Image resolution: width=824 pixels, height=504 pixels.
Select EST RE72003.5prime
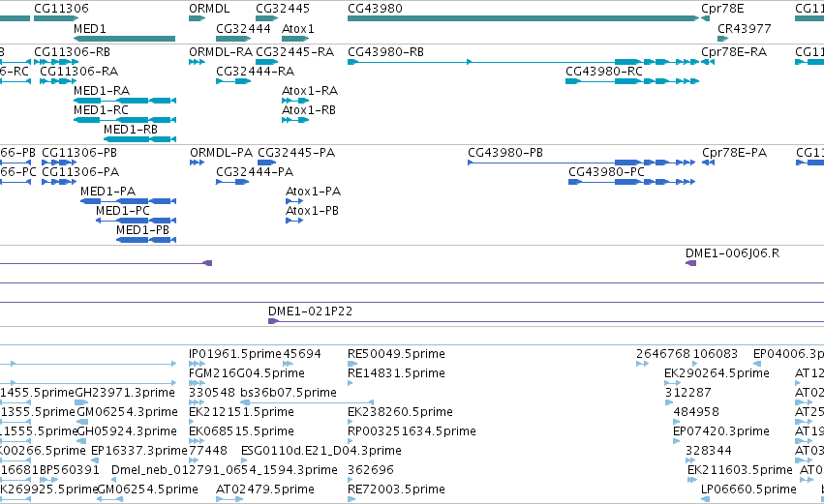click(351, 500)
